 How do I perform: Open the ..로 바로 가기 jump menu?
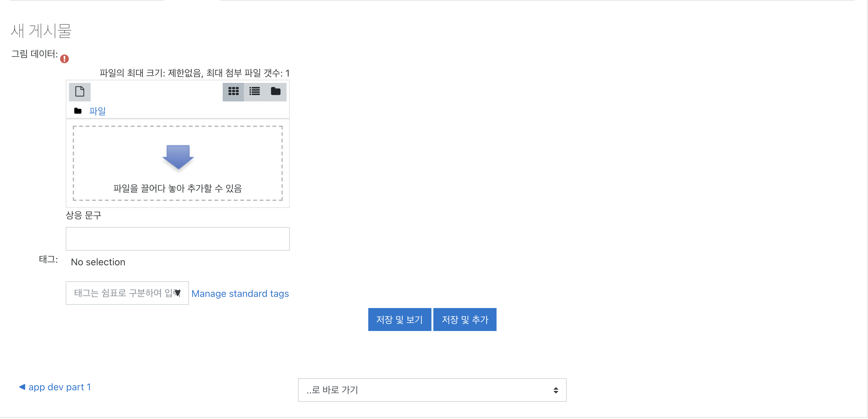[432, 390]
